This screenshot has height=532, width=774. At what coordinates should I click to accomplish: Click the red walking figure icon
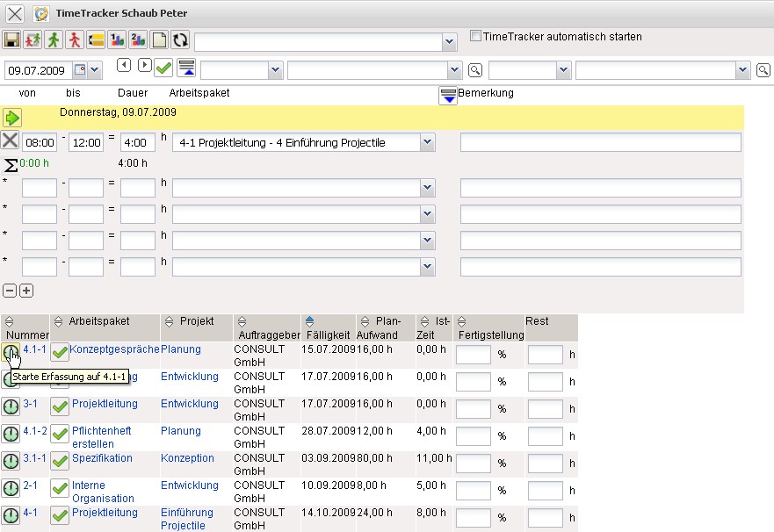tap(75, 40)
